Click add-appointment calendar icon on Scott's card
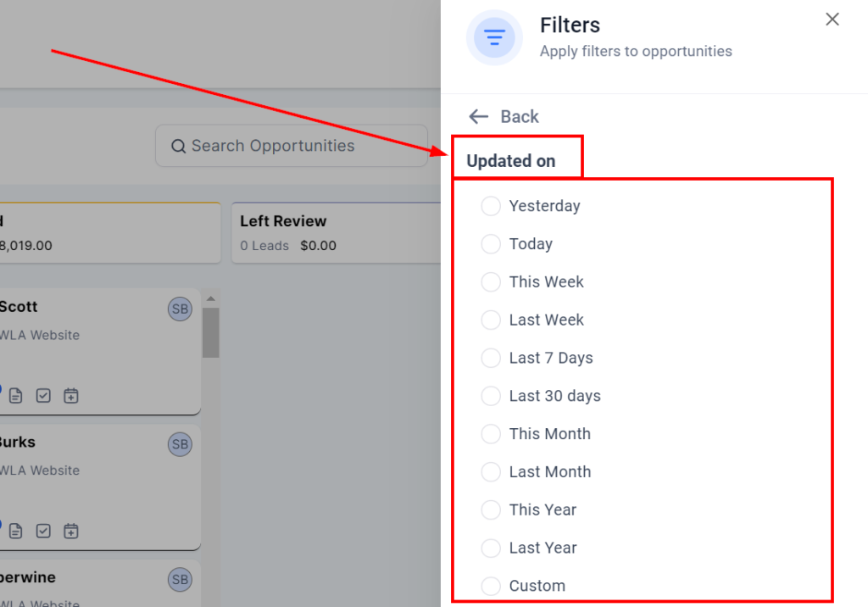Viewport: 868px width, 607px height. tap(71, 396)
